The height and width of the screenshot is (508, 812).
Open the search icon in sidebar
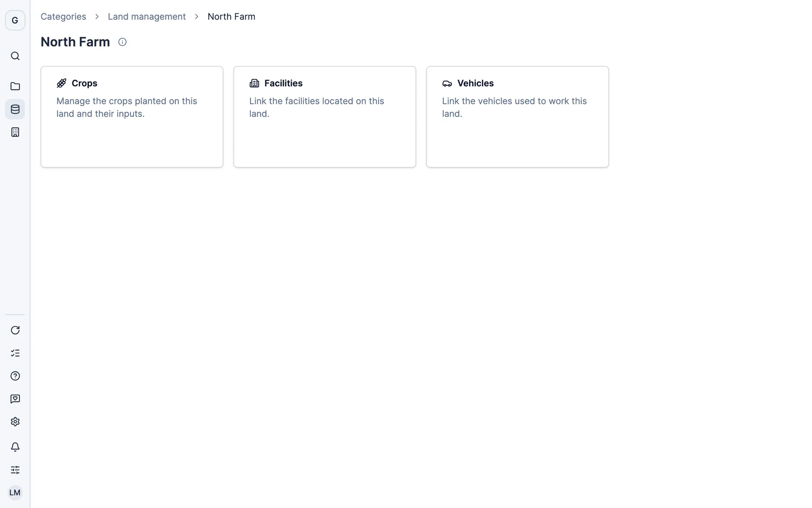15,56
